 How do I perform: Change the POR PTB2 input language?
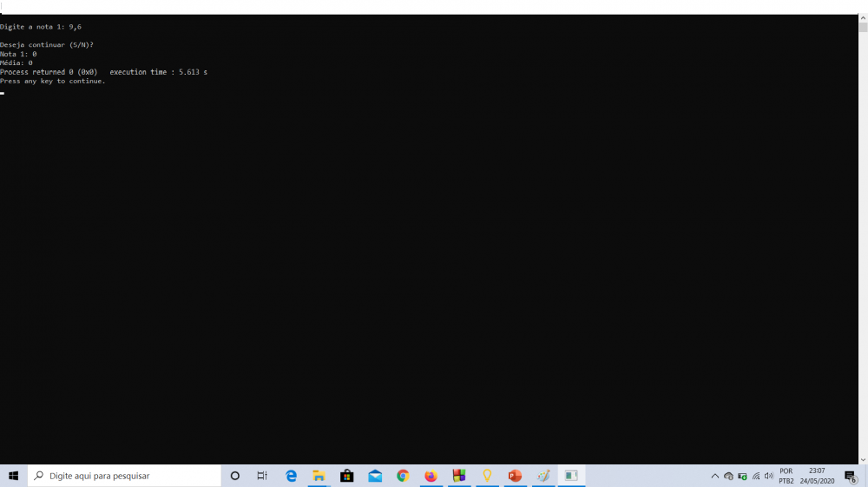[786, 476]
